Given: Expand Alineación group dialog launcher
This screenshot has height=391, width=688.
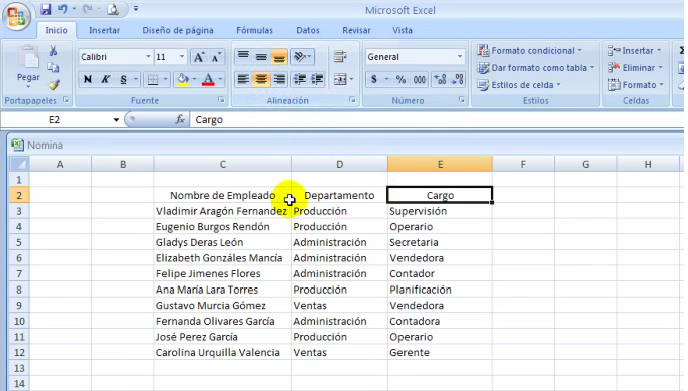Looking at the screenshot, I should pyautogui.click(x=352, y=100).
